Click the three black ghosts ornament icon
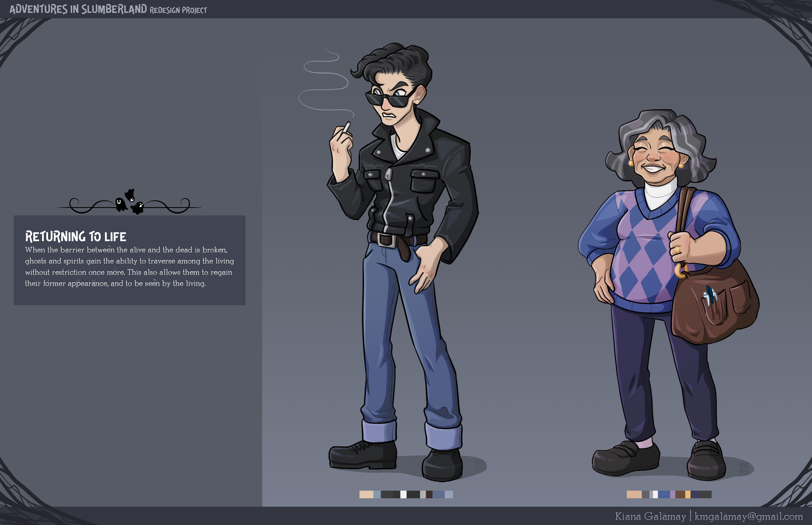The image size is (812, 525). [129, 202]
